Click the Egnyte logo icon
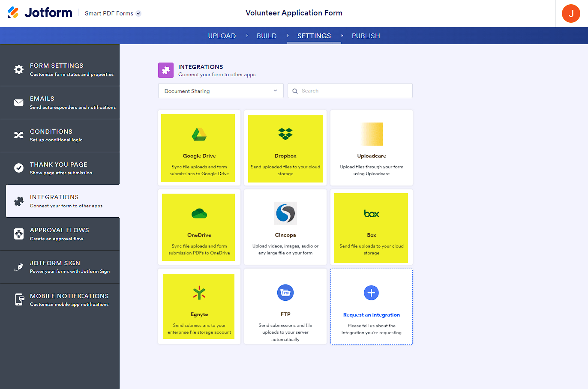The image size is (588, 389). pyautogui.click(x=199, y=293)
